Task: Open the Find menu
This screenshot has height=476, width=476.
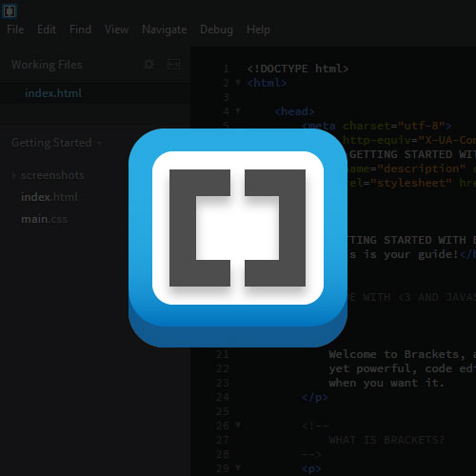Action: (80, 30)
